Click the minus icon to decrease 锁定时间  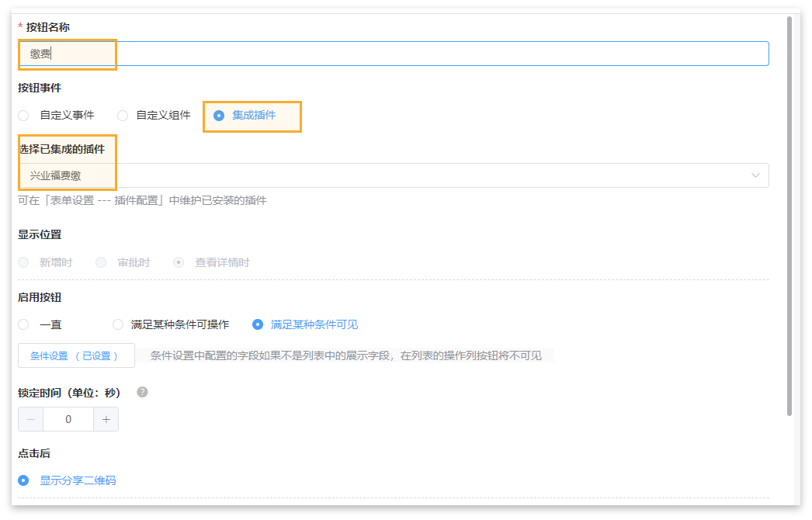click(30, 419)
